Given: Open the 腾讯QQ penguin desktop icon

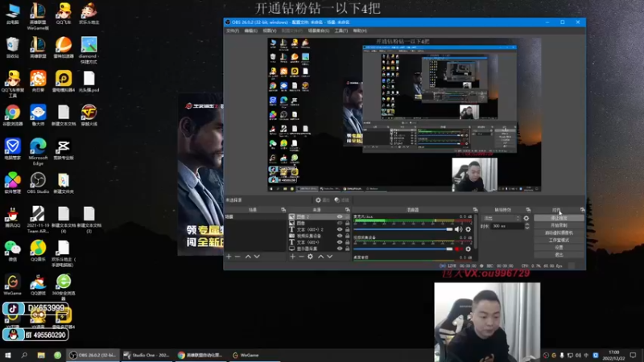Looking at the screenshot, I should [x=13, y=216].
